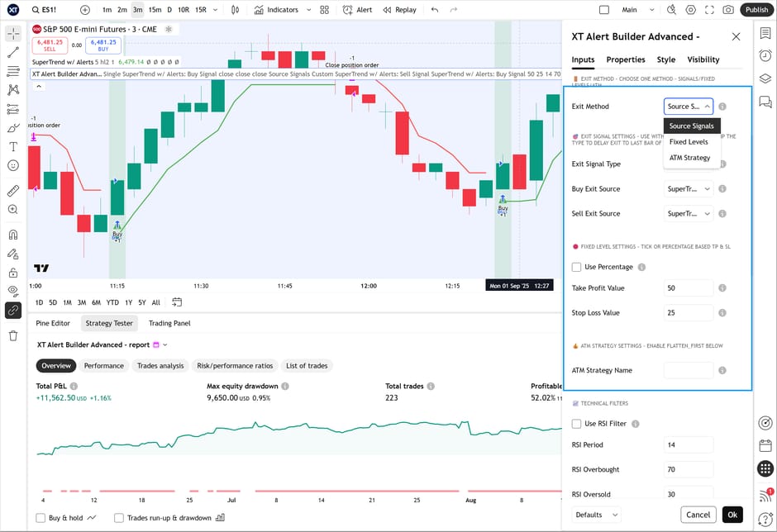This screenshot has height=532, width=777.
Task: Take a chart snapshot with the camera icon
Action: 728,10
